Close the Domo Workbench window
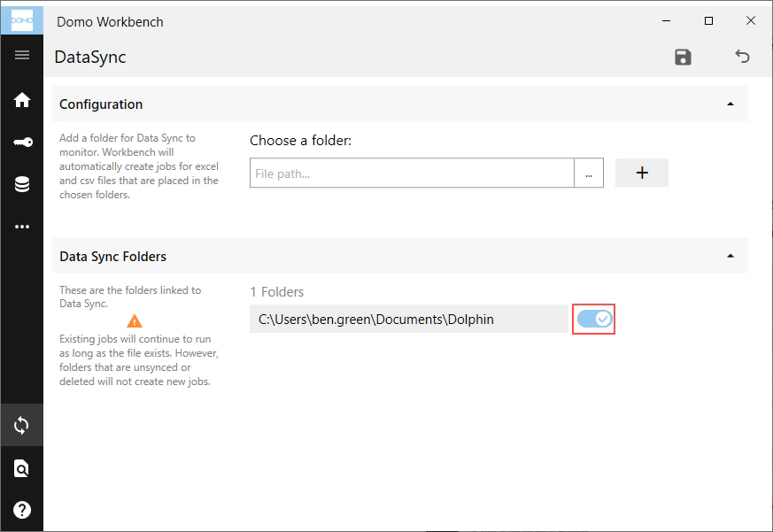The width and height of the screenshot is (773, 532). [750, 20]
